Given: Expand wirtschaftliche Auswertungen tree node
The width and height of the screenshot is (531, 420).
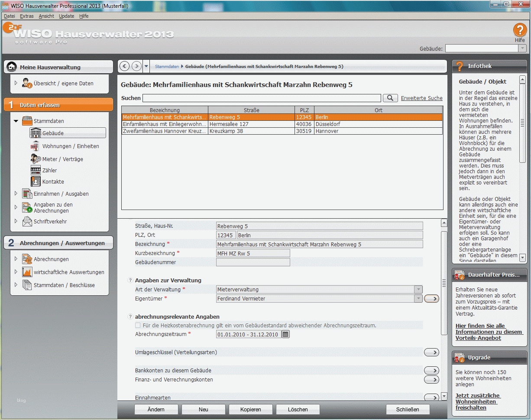Looking at the screenshot, I should tap(16, 272).
